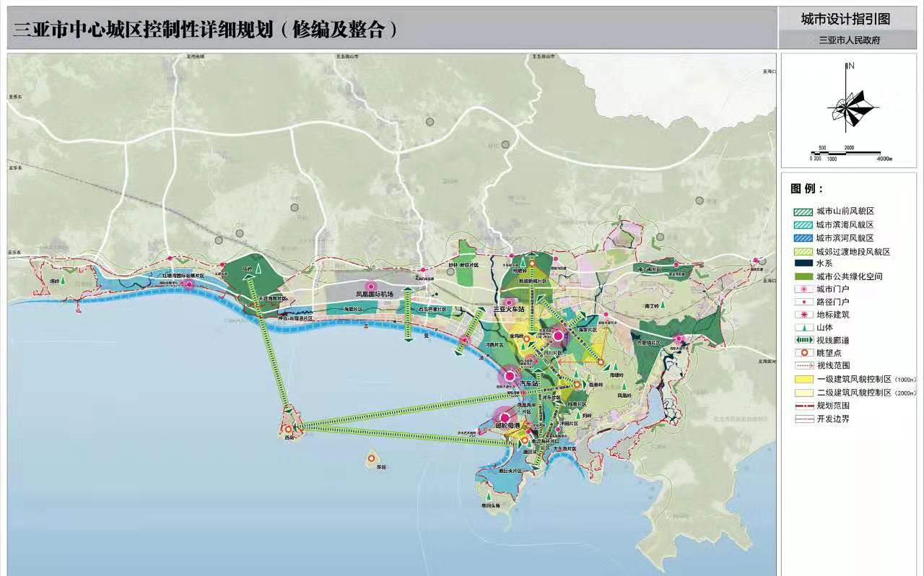Select the 邮轮母港 pink landmark circle

505,416
